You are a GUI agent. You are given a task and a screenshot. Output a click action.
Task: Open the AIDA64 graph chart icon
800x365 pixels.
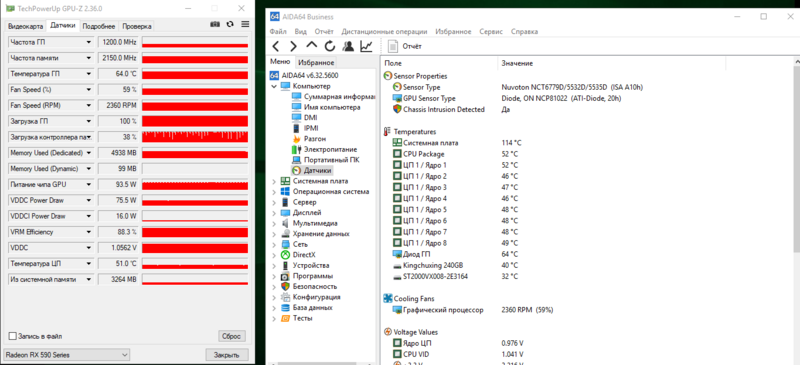366,46
